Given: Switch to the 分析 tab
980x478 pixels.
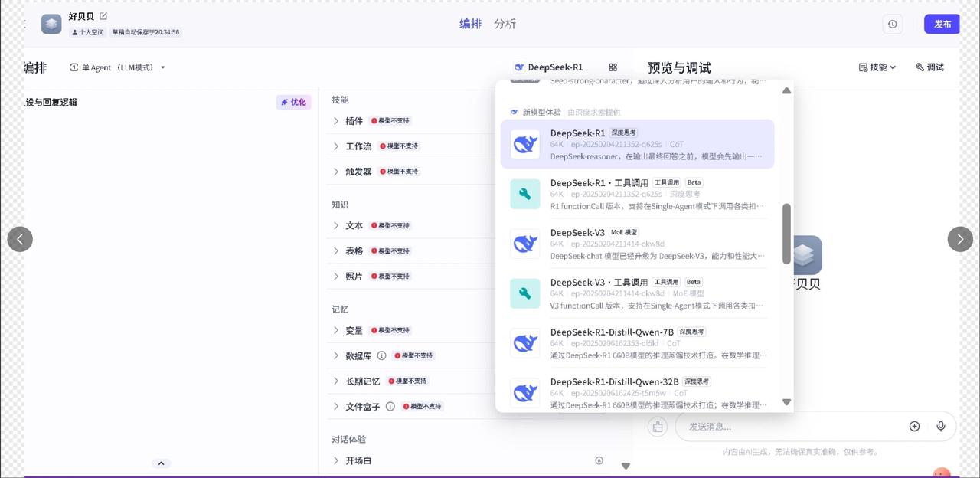Looking at the screenshot, I should click(505, 24).
